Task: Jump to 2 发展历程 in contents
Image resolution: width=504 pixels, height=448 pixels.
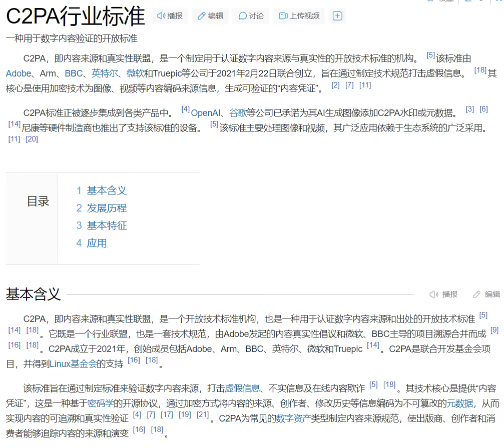Action: click(x=102, y=208)
